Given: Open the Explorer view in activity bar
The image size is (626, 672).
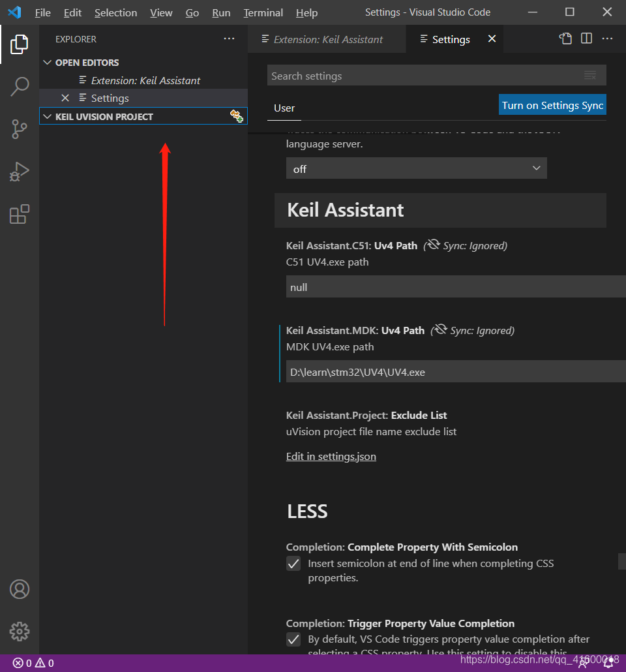Looking at the screenshot, I should click(20, 44).
